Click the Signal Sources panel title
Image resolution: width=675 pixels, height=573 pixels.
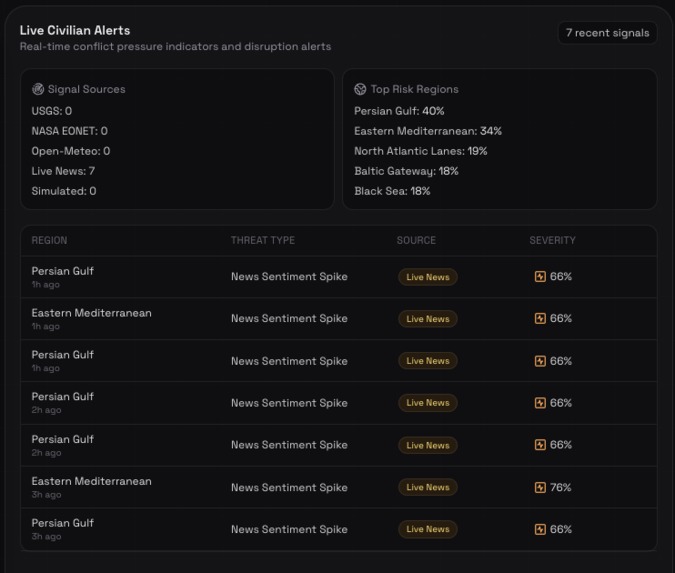pos(87,89)
